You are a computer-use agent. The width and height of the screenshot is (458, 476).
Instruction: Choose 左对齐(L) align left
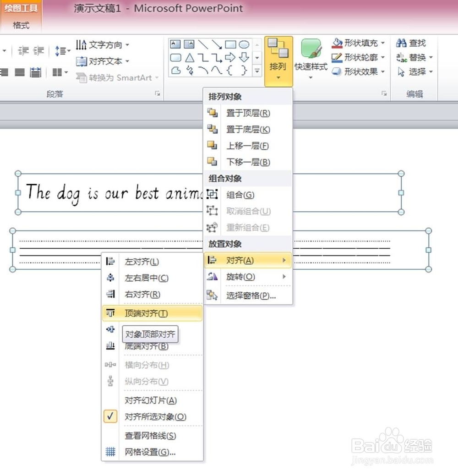pyautogui.click(x=153, y=262)
